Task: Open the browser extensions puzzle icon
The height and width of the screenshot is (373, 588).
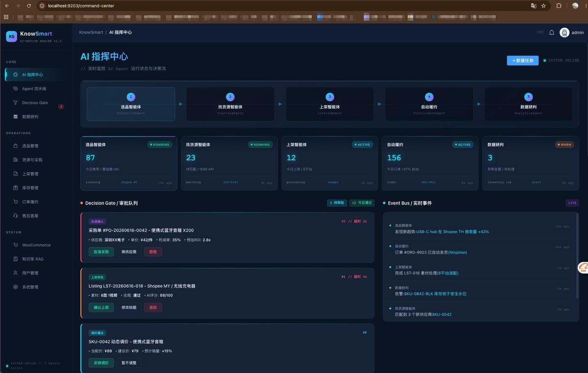Action: [x=559, y=6]
